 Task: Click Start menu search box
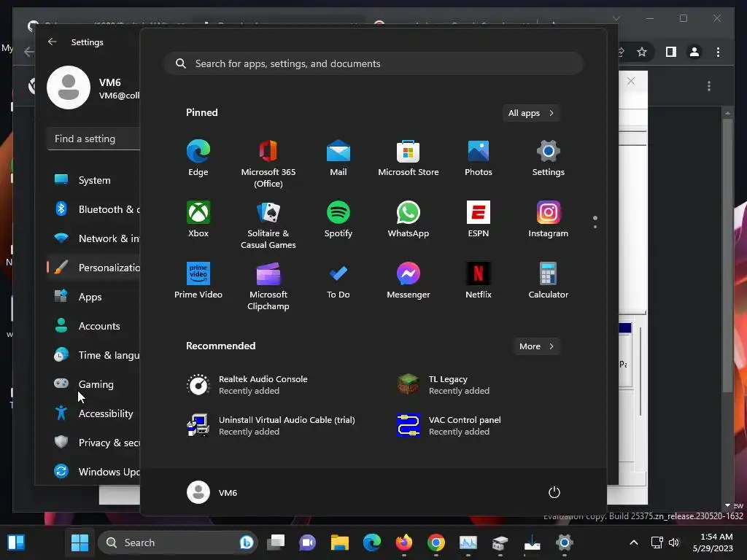pos(373,63)
